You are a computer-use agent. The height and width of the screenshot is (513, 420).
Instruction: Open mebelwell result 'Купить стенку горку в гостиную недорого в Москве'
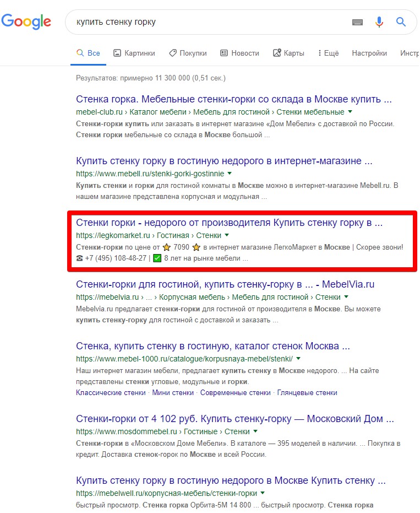231,480
